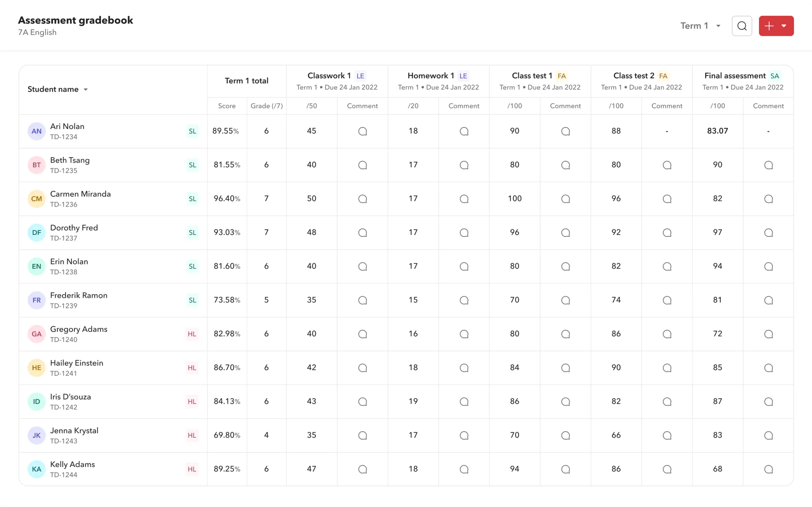Image resolution: width=812 pixels, height=507 pixels.
Task: Click the comment icon for Gregory Adams's Classwork 1
Action: tap(363, 334)
